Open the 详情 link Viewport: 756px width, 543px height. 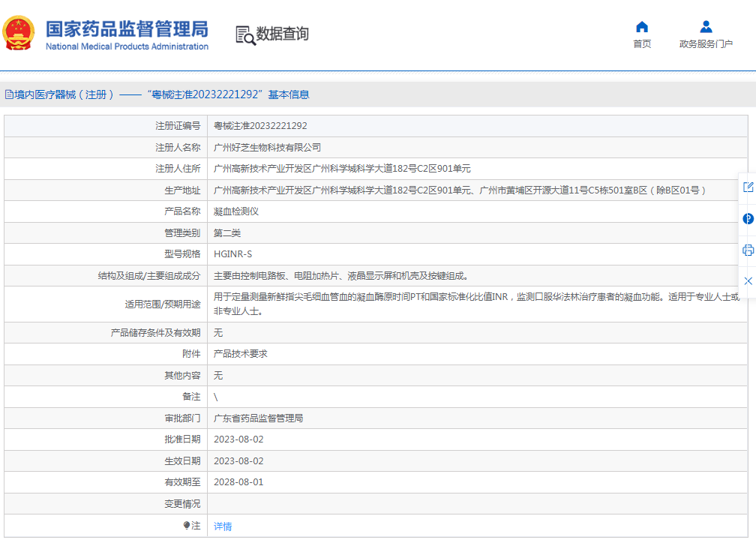point(223,526)
